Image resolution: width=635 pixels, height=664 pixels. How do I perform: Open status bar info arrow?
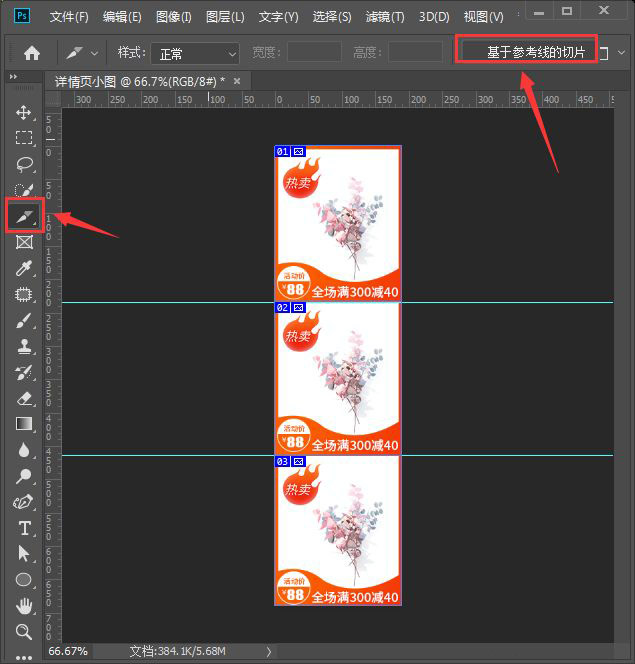click(269, 651)
